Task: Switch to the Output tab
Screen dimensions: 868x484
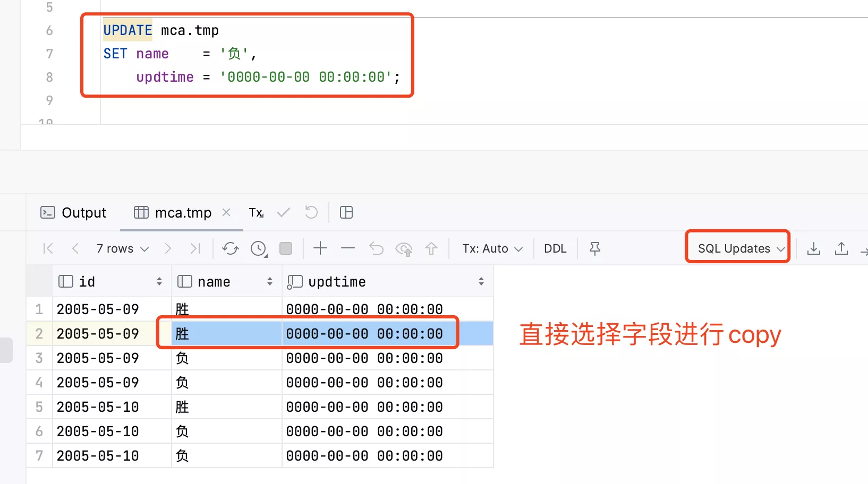Action: [73, 213]
